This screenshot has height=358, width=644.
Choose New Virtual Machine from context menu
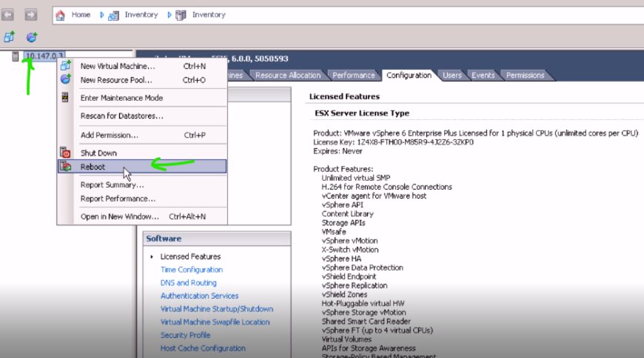[143, 66]
